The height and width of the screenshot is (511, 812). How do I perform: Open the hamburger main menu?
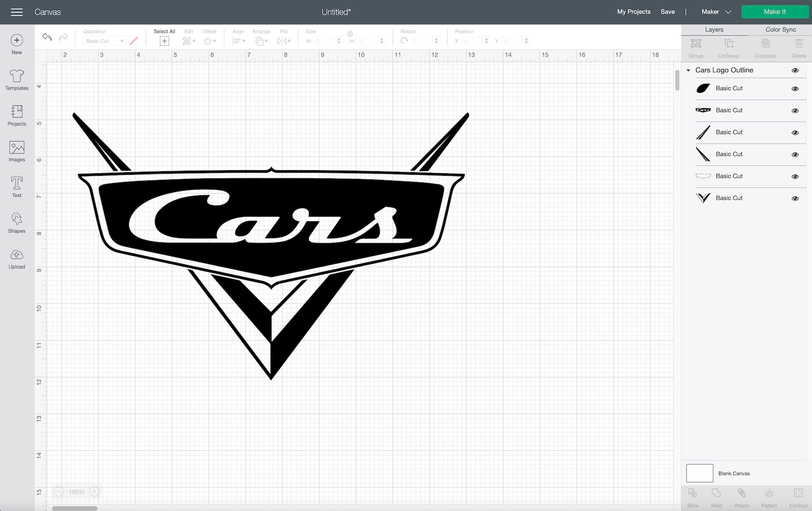tap(17, 12)
